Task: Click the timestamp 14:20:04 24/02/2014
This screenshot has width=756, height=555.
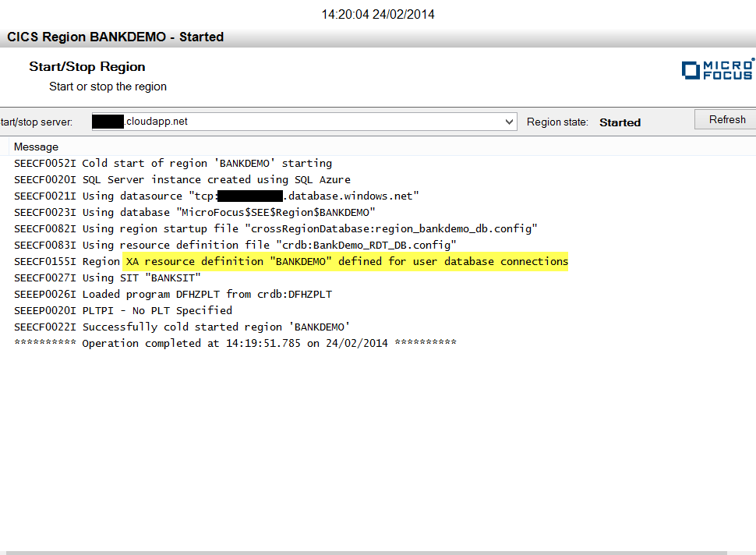Action: point(378,15)
